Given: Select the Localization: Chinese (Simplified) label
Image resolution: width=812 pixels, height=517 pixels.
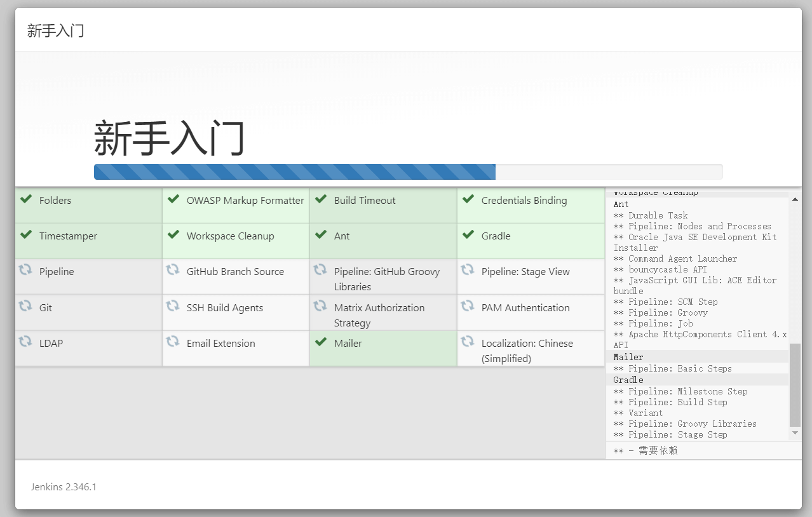Looking at the screenshot, I should pos(527,351).
